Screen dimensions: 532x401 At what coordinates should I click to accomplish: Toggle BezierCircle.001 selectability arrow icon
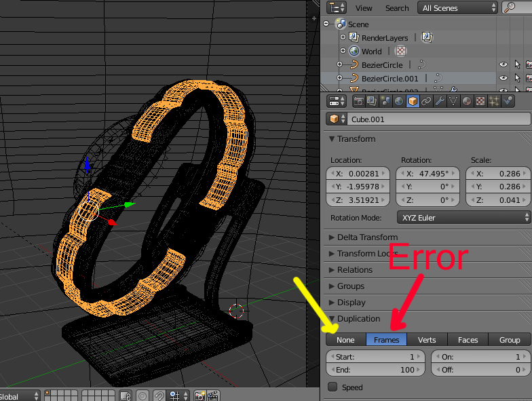pyautogui.click(x=517, y=78)
